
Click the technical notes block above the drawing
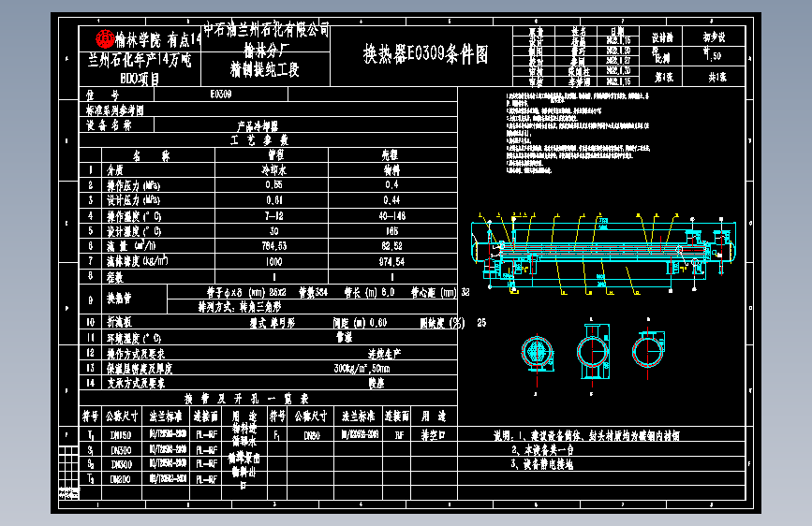(578, 133)
